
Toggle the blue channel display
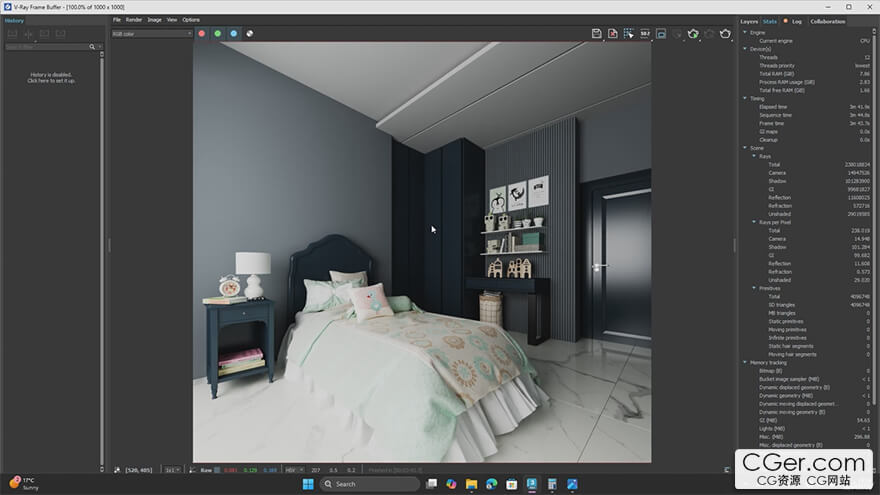[233, 33]
